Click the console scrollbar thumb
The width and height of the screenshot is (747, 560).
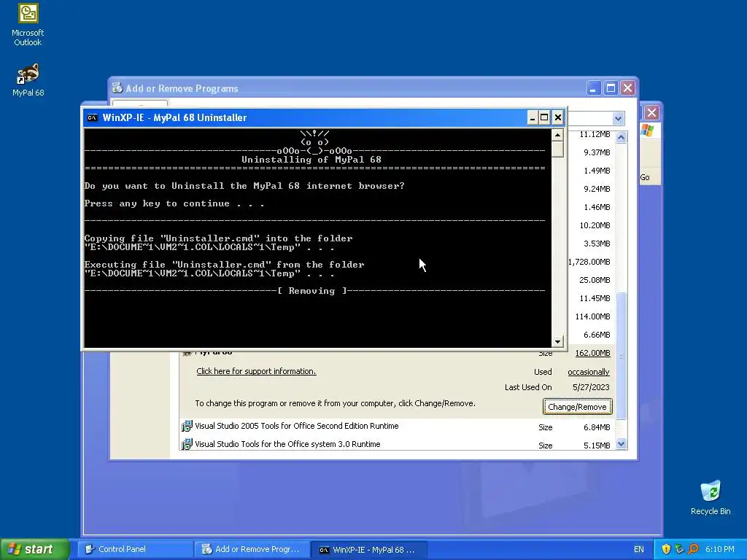[557, 149]
